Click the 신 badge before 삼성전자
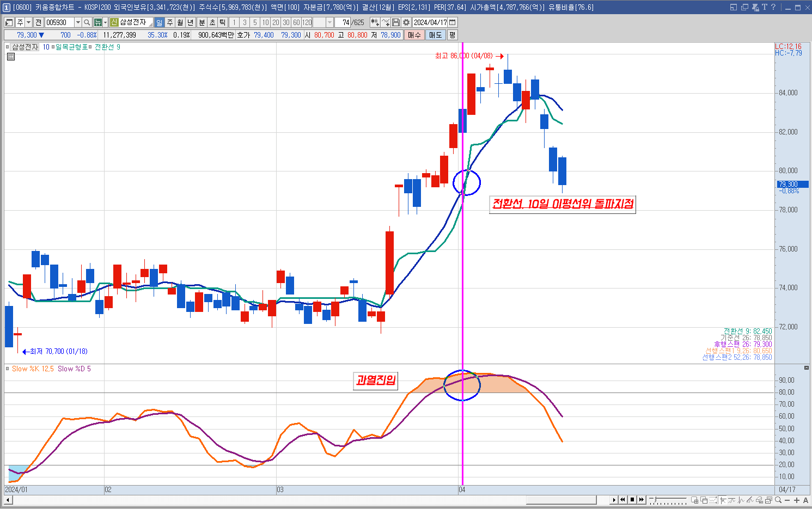Image resolution: width=812 pixels, height=509 pixels. [114, 22]
